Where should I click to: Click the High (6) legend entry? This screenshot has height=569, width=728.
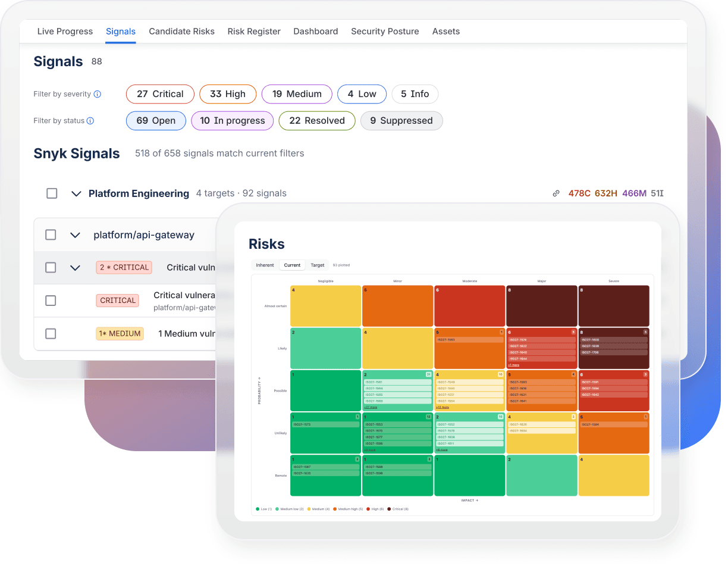click(x=375, y=509)
